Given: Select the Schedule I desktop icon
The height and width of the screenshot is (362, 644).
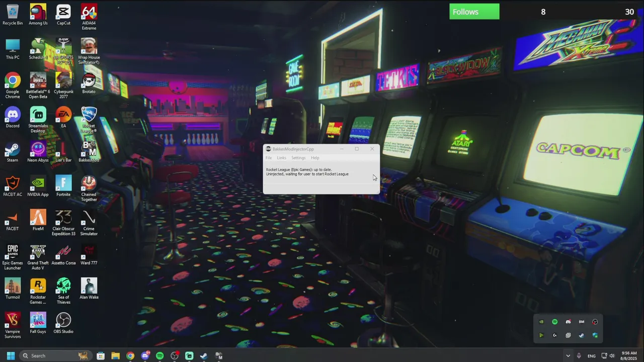Looking at the screenshot, I should (x=38, y=49).
